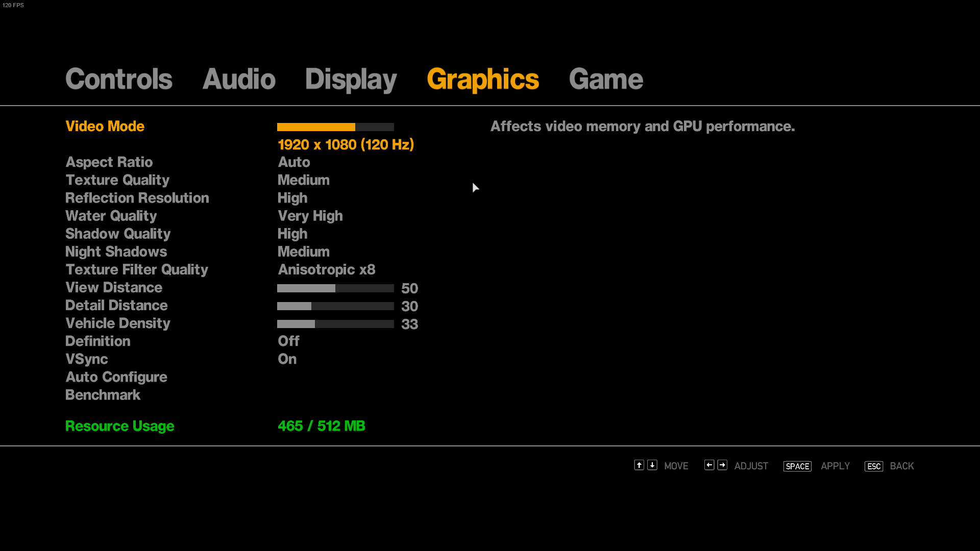The image size is (980, 551).
Task: Open the Audio settings tab
Action: point(239,80)
